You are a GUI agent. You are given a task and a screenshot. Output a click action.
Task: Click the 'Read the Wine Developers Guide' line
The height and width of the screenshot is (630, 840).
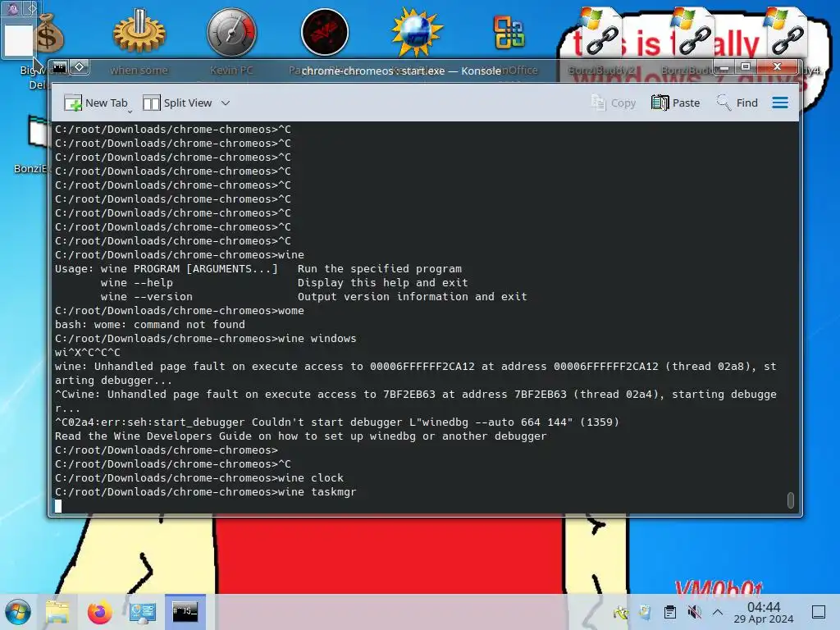(x=300, y=436)
